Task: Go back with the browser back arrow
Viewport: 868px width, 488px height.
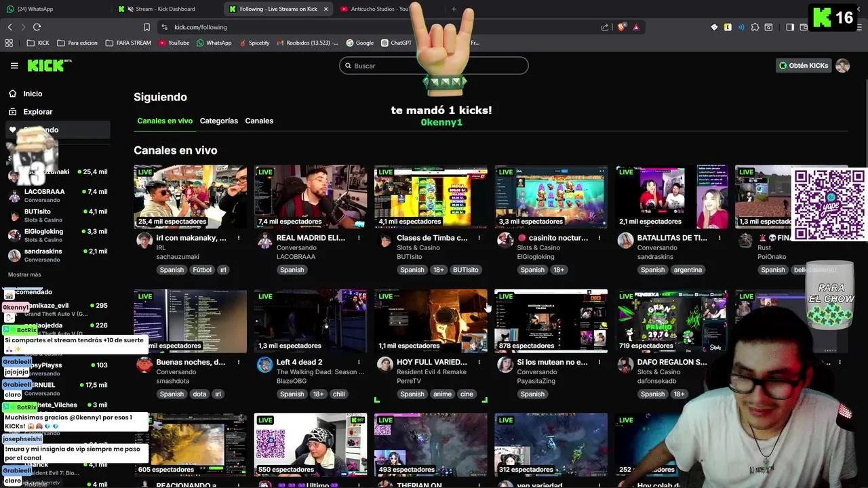Action: tap(10, 27)
